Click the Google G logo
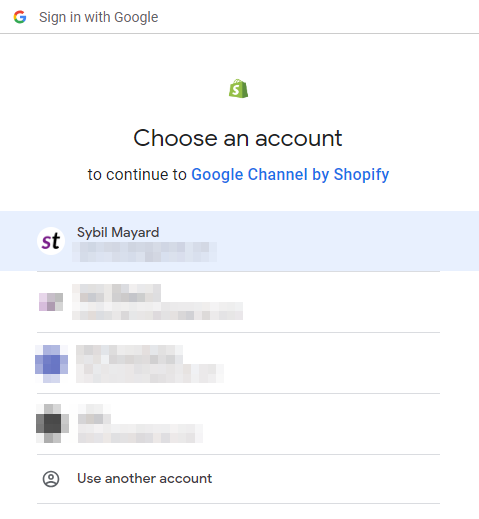Image resolution: width=479 pixels, height=519 pixels. (20, 17)
